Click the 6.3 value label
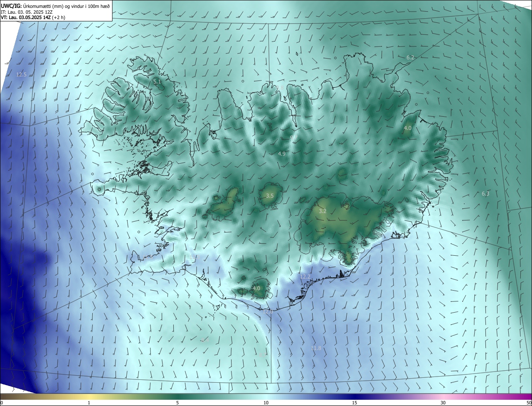This screenshot has height=406, width=532. click(x=485, y=194)
